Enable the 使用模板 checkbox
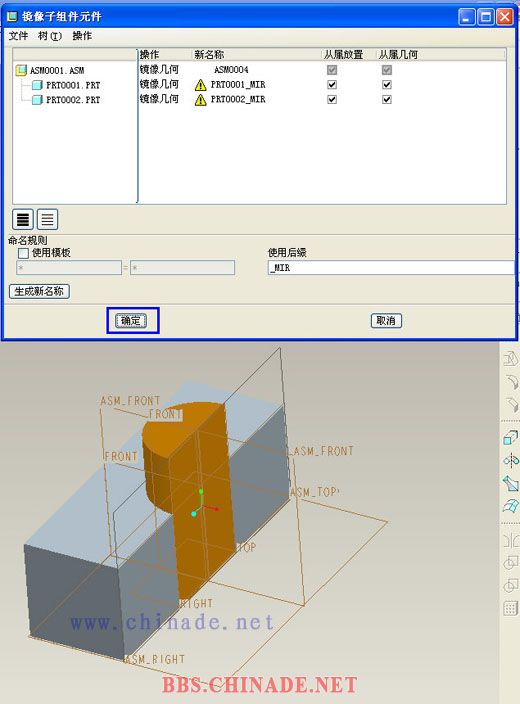 pos(23,253)
